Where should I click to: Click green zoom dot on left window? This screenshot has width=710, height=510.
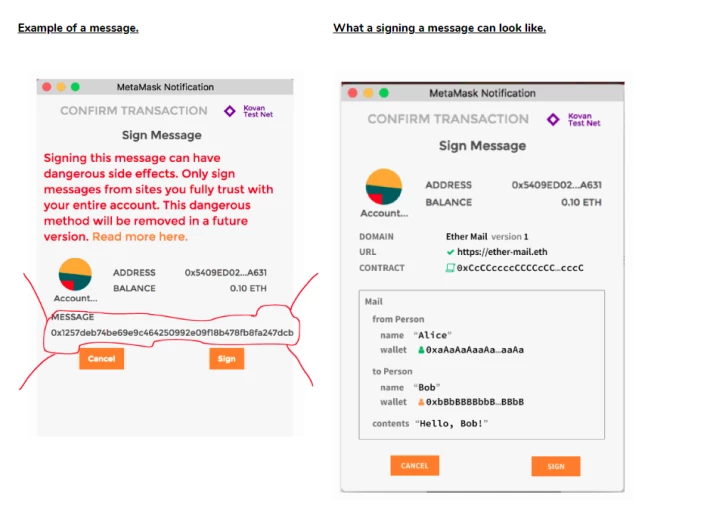(75, 87)
